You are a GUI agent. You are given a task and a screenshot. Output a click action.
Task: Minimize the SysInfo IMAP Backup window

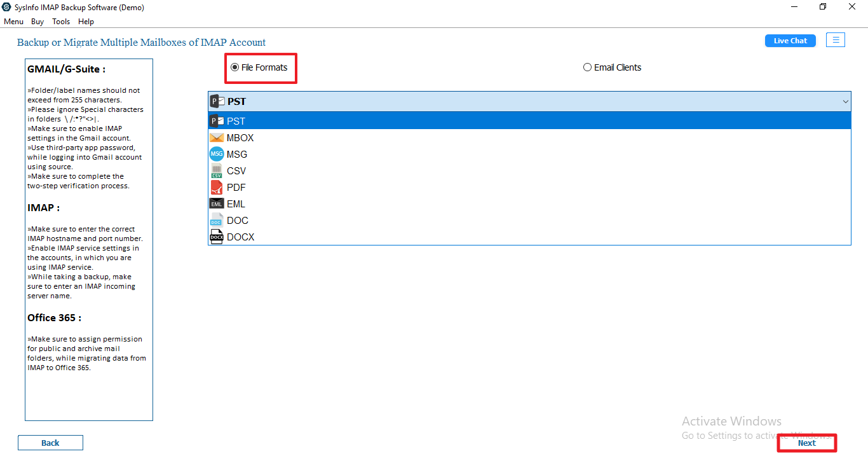click(794, 7)
